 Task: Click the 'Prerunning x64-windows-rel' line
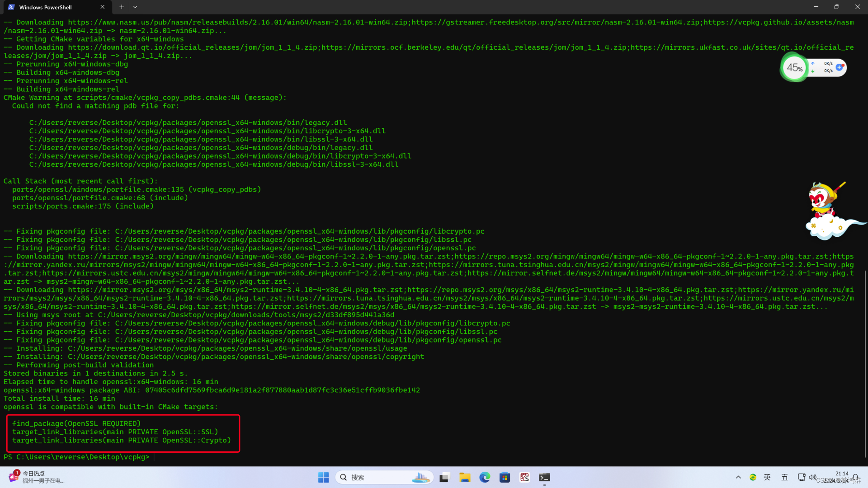point(66,81)
